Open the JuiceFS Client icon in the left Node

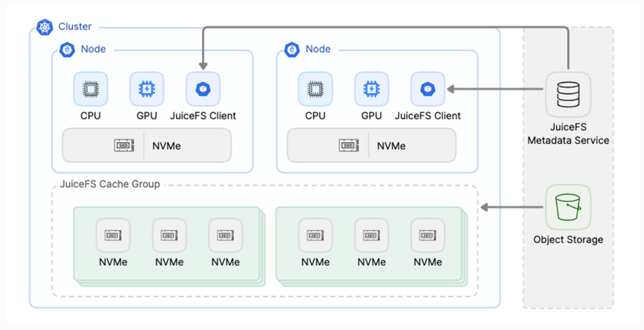tap(203, 89)
